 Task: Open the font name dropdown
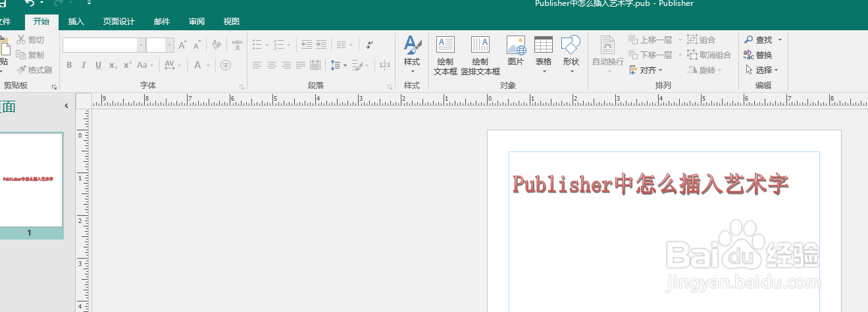click(141, 45)
